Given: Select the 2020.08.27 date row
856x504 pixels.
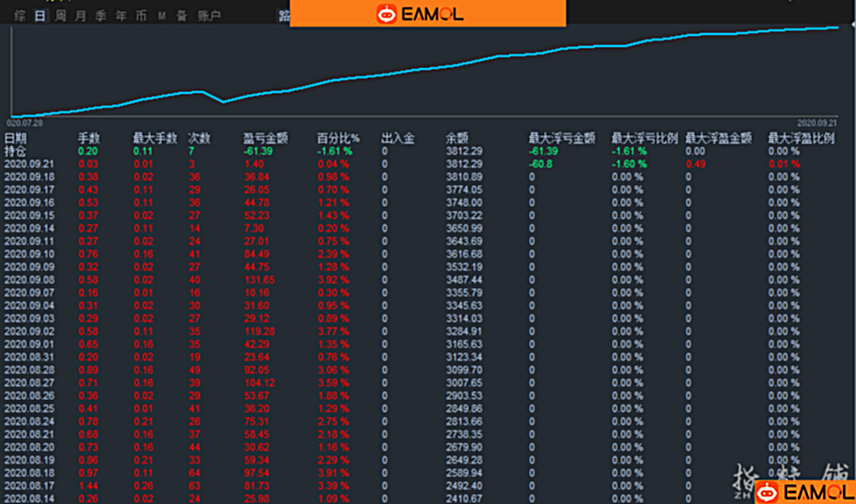Looking at the screenshot, I should 29,383.
